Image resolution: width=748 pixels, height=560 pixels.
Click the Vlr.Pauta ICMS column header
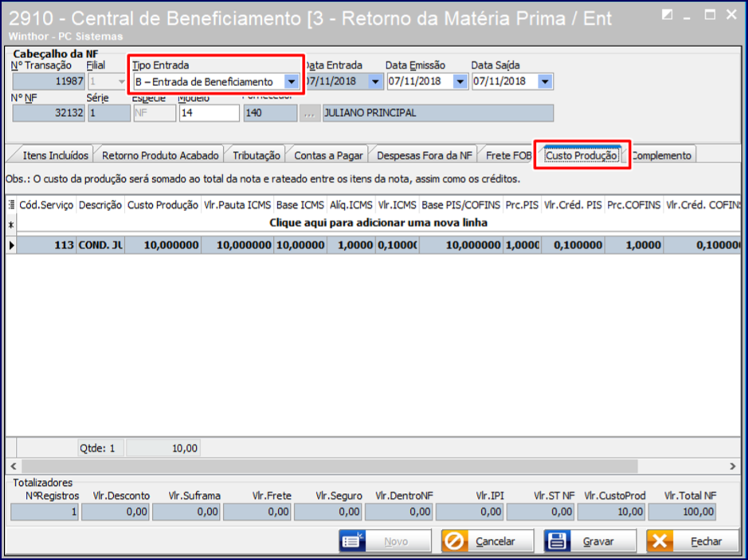point(237,205)
